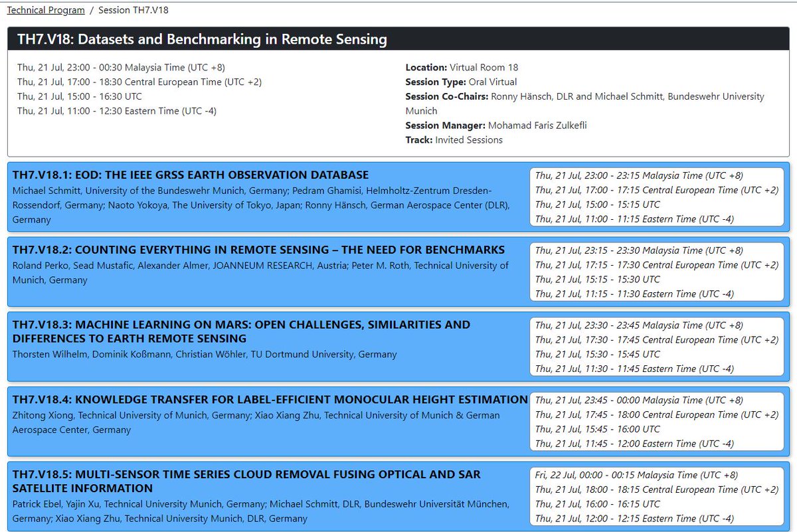797x532 pixels.
Task: Click '23:45 - 00:00 Malaysia Time' in the TH7.V18.4 time box
Action: click(x=639, y=400)
